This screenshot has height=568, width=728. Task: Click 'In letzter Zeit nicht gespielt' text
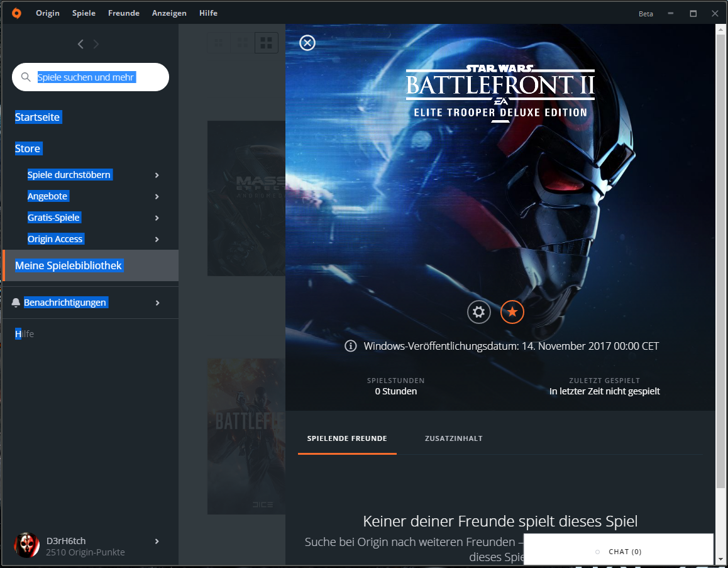605,391
